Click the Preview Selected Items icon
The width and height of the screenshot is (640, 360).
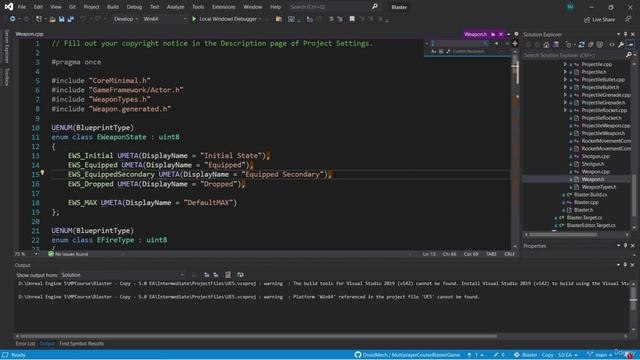click(630, 44)
